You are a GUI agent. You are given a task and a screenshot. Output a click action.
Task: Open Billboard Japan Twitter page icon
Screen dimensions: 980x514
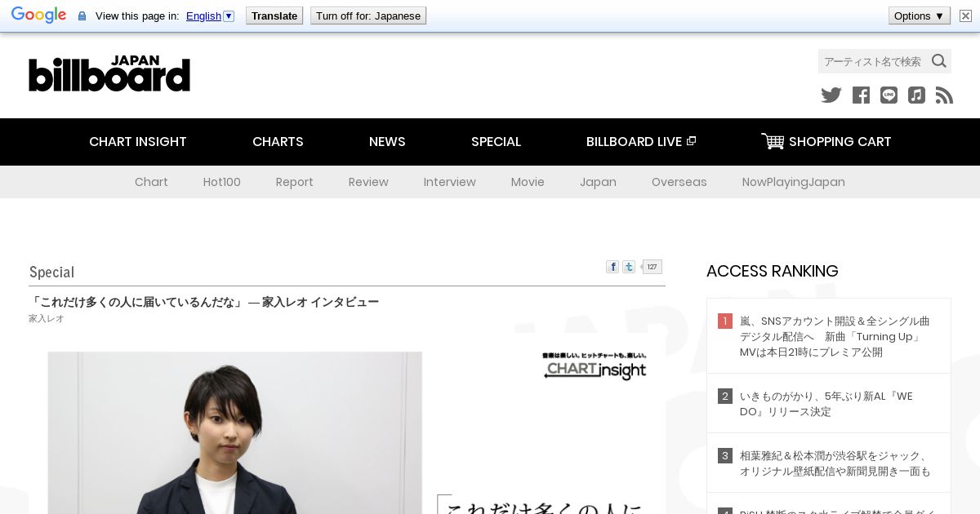tap(831, 95)
